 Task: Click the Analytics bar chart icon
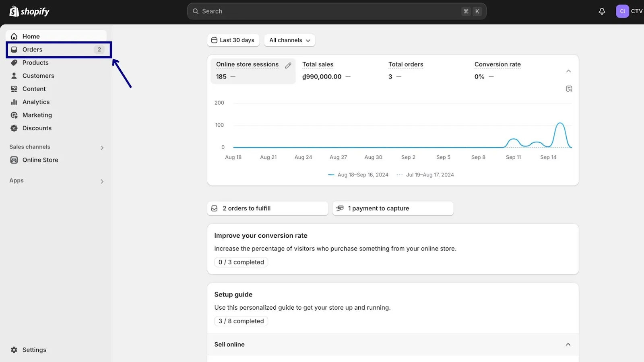click(14, 102)
